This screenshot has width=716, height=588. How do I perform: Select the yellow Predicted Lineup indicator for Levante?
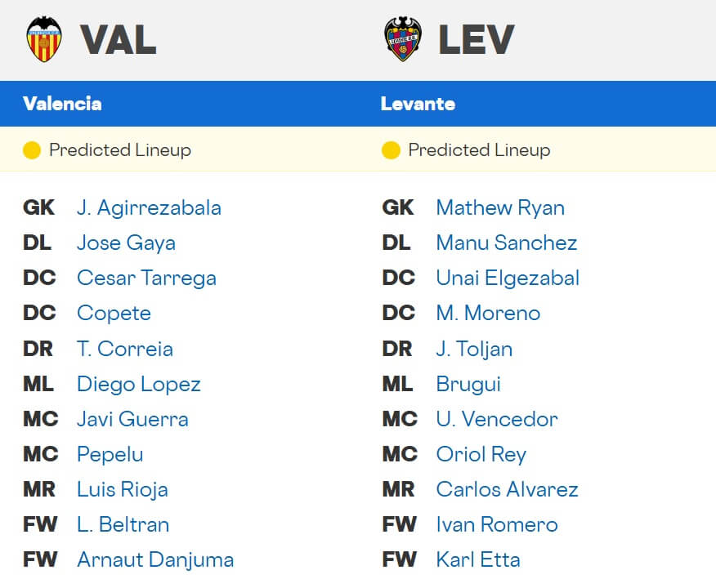point(390,150)
